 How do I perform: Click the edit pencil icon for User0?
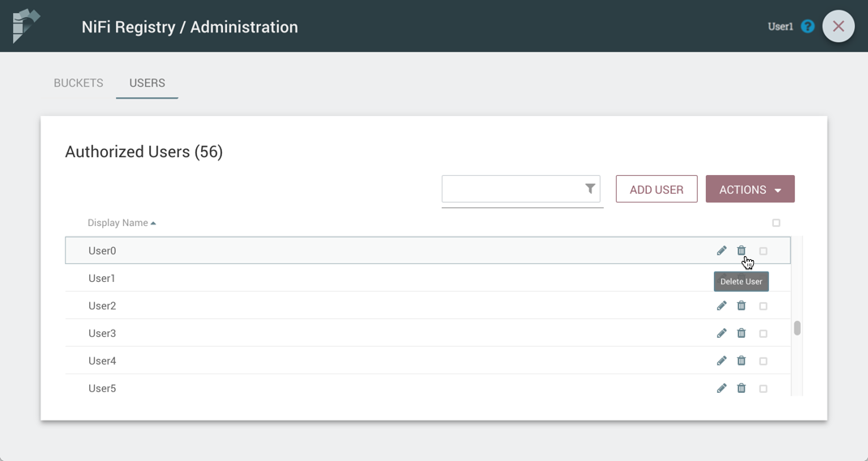coord(721,251)
